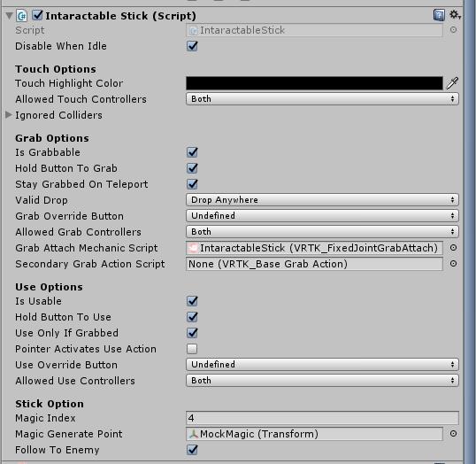This screenshot has height=464, width=476.
Task: Click the None (VRTK_Base Grab Action) field
Action: [x=314, y=264]
